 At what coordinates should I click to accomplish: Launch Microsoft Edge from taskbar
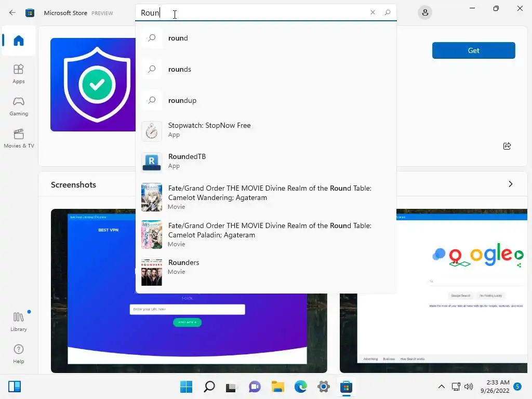tap(301, 387)
